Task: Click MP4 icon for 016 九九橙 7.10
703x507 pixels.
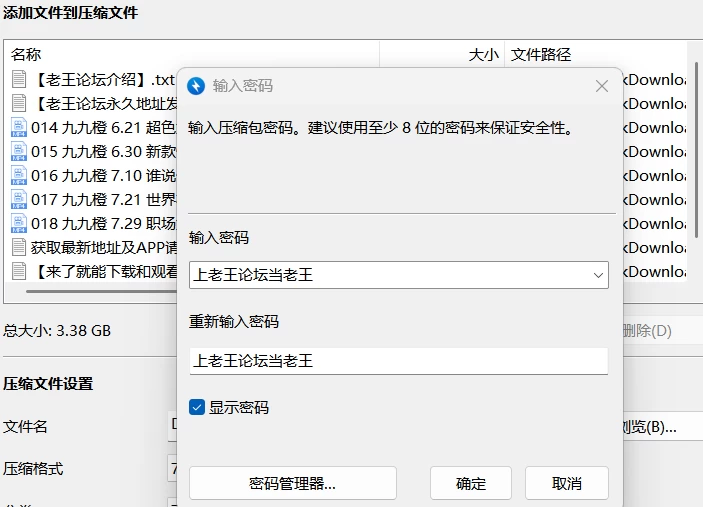Action: 19,175
